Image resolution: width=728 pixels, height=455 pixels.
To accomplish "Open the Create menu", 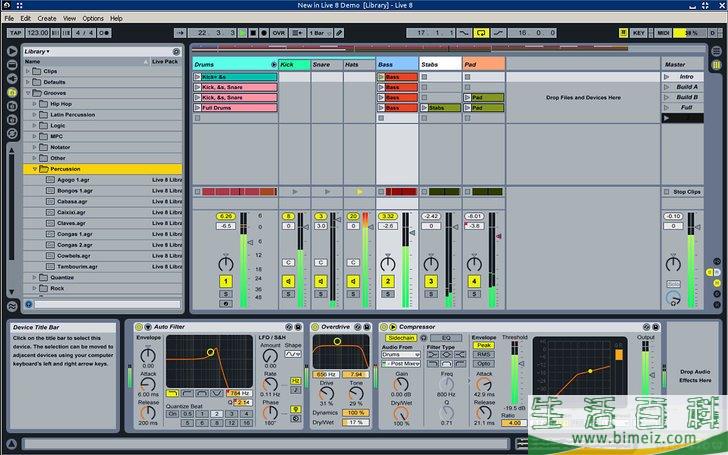I will click(x=47, y=19).
